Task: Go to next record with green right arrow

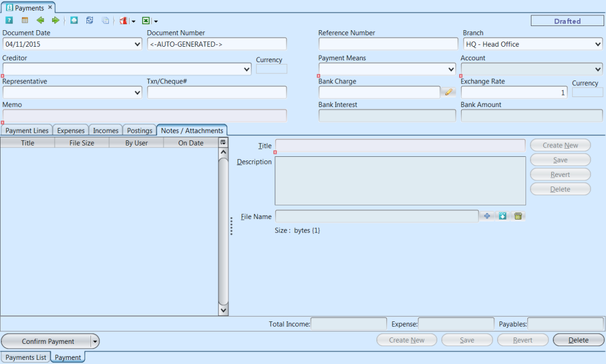Action: coord(56,21)
